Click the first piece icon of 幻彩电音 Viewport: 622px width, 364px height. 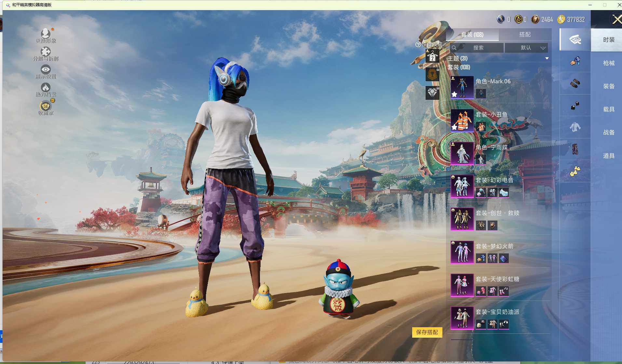481,193
